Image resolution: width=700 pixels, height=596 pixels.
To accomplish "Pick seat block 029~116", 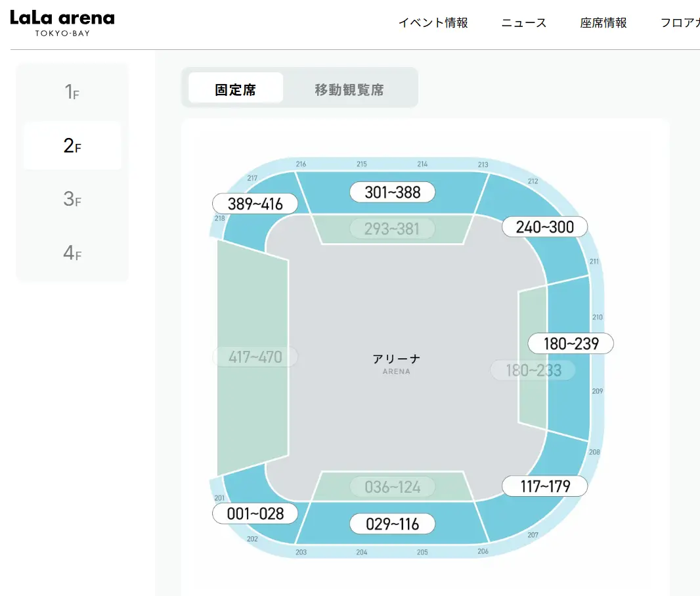I will tap(392, 524).
